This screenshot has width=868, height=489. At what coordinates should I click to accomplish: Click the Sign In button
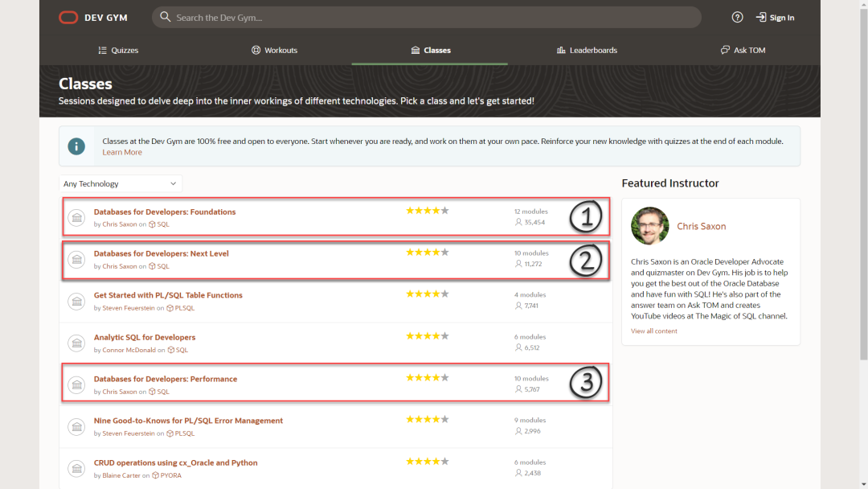[775, 18]
